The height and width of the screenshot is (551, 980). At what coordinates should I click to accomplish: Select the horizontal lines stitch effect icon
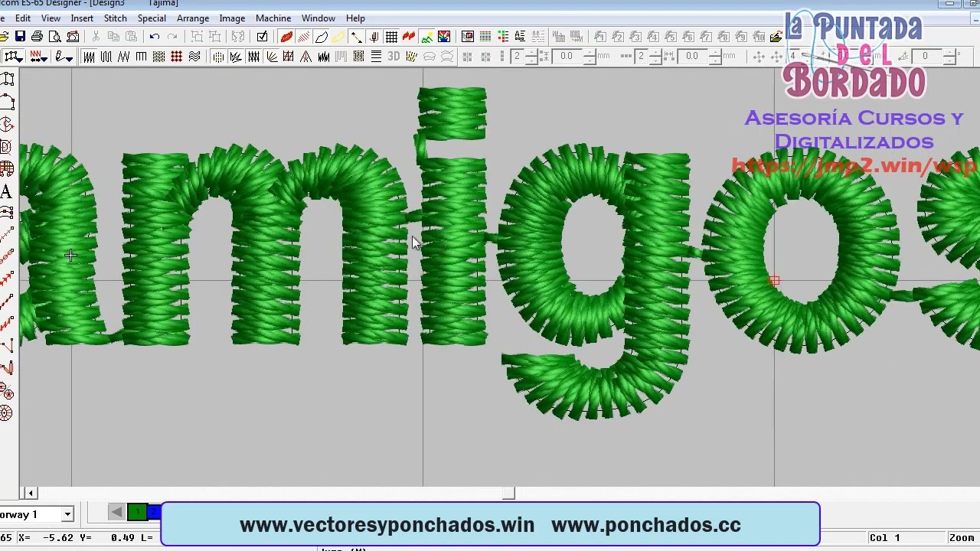point(376,57)
